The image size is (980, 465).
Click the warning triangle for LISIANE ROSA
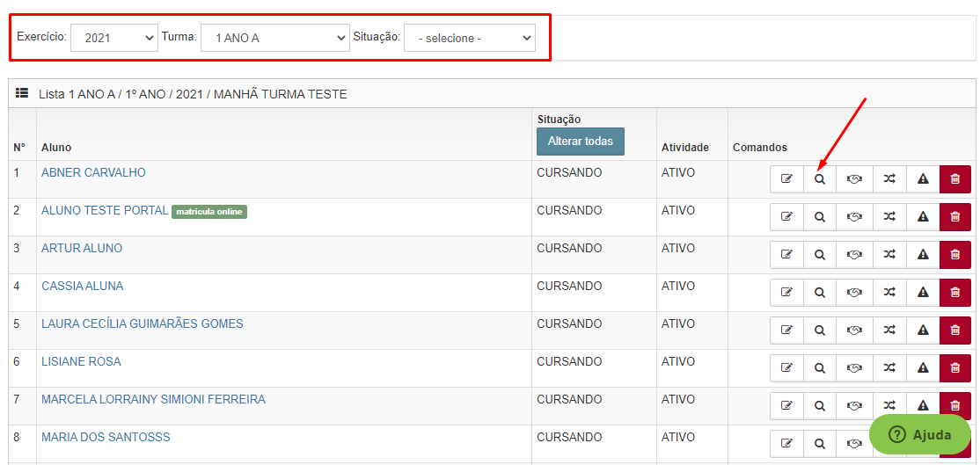(x=923, y=368)
